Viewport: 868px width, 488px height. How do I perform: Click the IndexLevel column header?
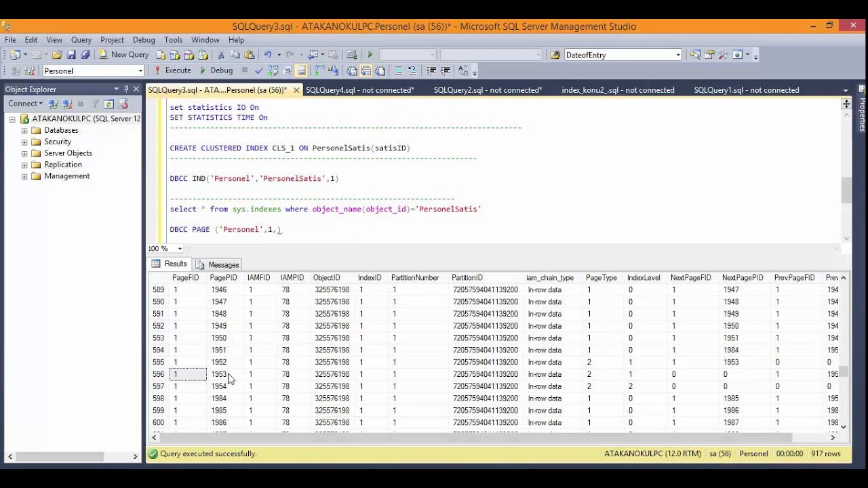644,278
